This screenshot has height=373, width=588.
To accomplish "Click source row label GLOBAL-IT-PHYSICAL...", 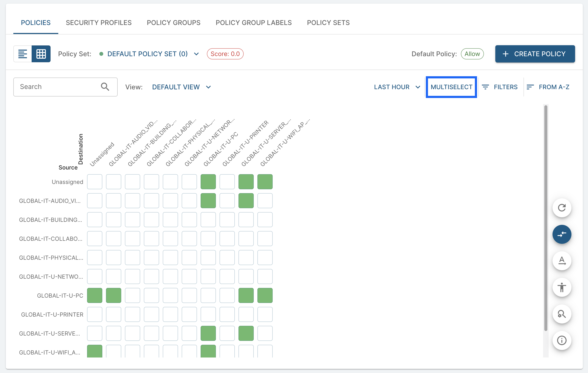I will pyautogui.click(x=51, y=258).
